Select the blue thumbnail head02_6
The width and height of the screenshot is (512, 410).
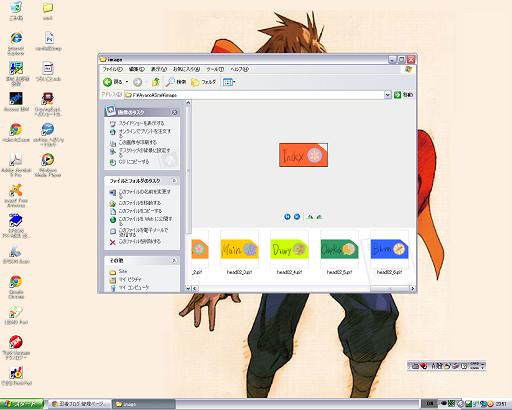389,249
